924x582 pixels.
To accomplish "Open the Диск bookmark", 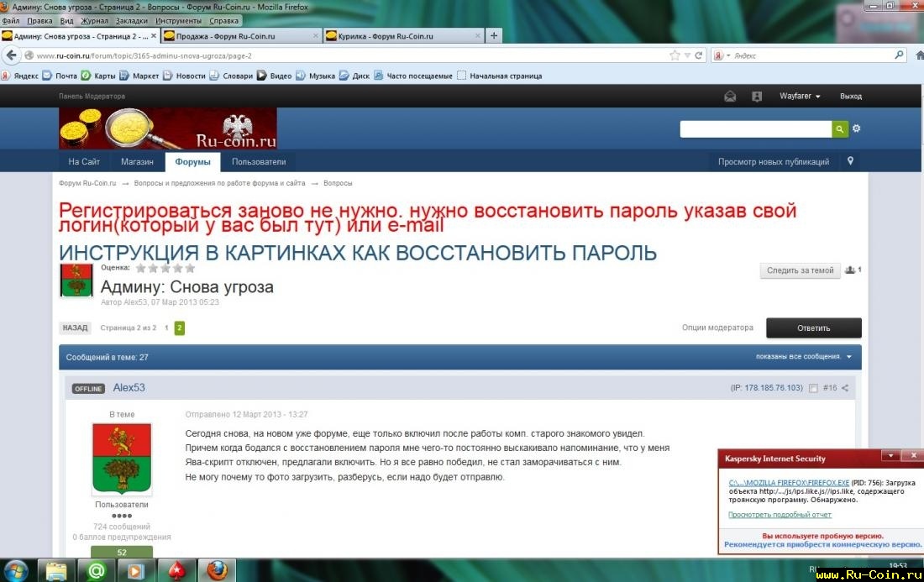I will point(354,76).
